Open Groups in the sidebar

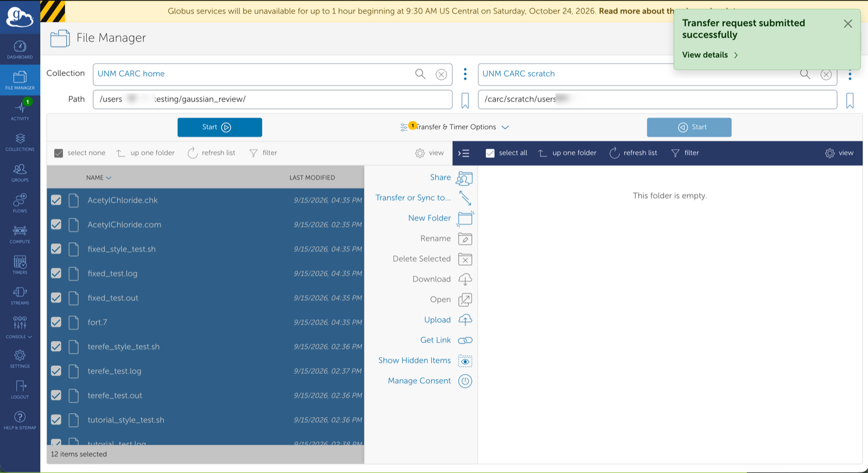(x=20, y=173)
